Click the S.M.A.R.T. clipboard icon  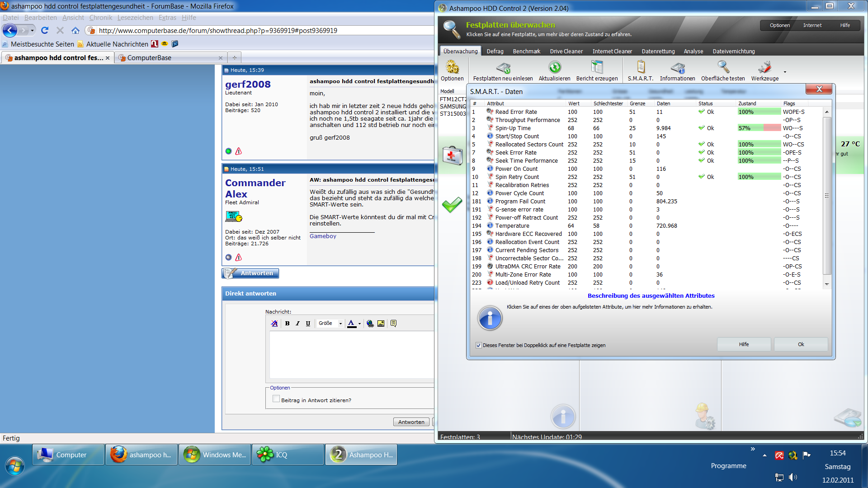point(640,68)
